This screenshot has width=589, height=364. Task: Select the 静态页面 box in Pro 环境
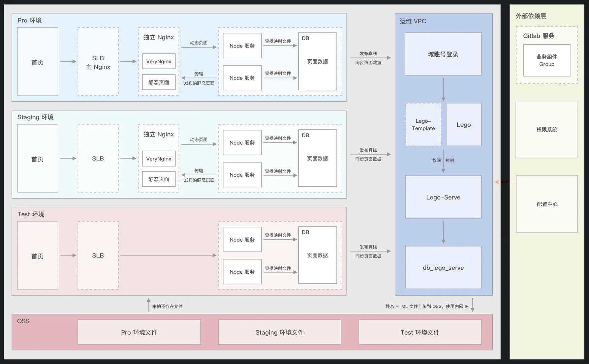(x=159, y=82)
